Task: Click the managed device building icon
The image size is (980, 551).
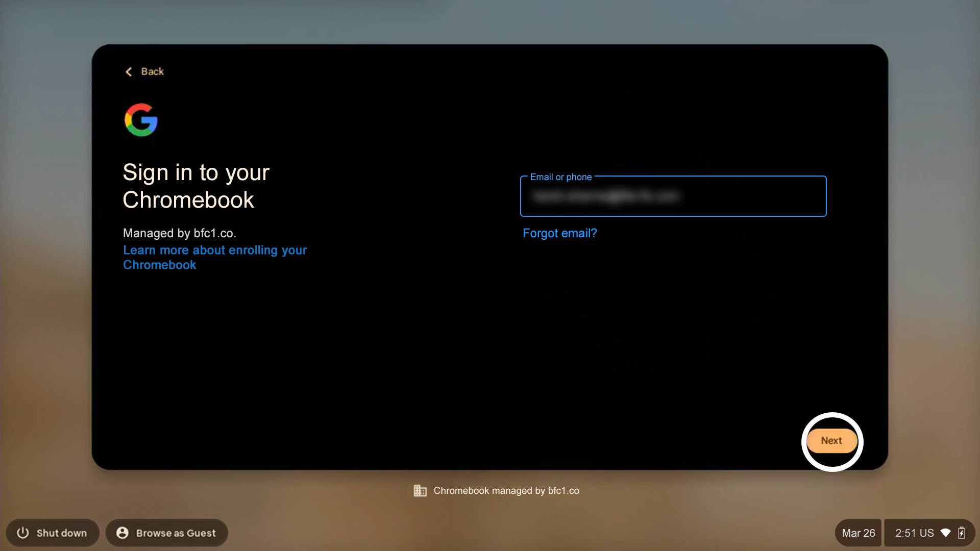Action: [420, 491]
